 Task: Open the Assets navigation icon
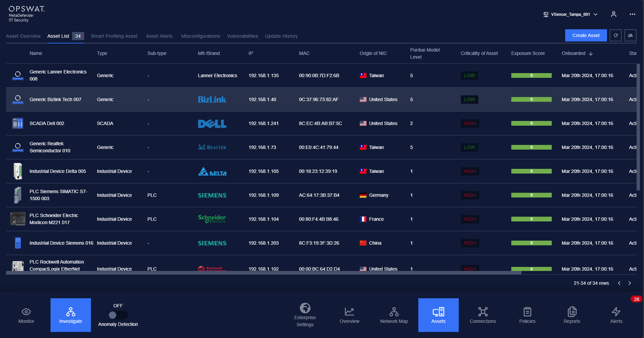click(x=438, y=315)
